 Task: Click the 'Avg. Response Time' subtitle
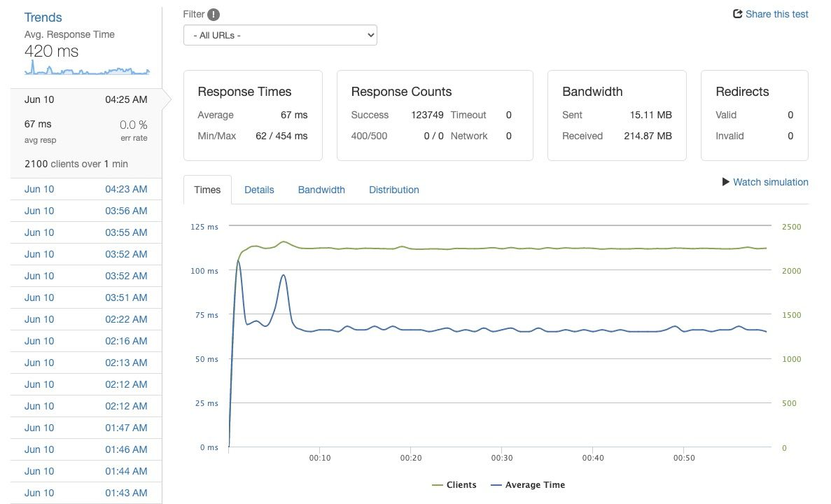click(x=69, y=34)
